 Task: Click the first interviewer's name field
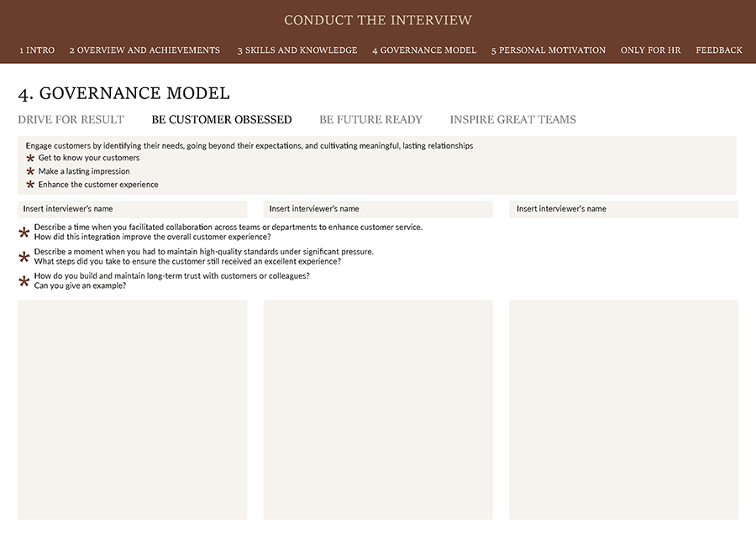click(133, 209)
